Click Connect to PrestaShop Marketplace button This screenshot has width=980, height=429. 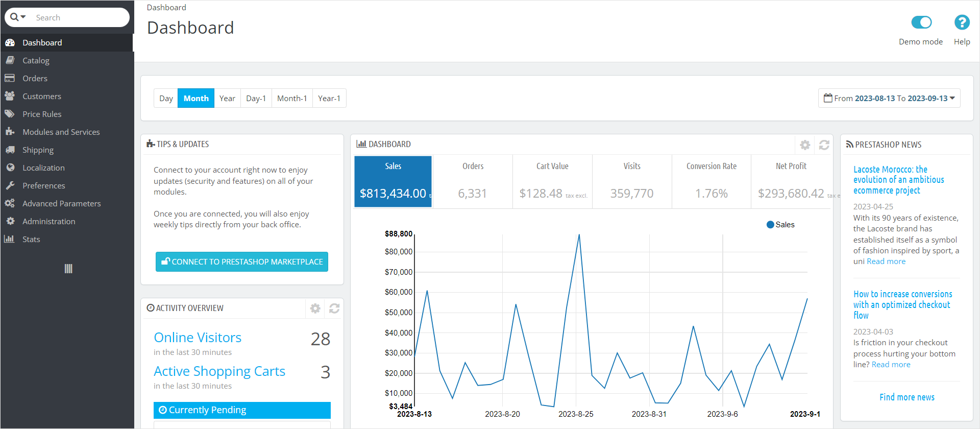(242, 261)
